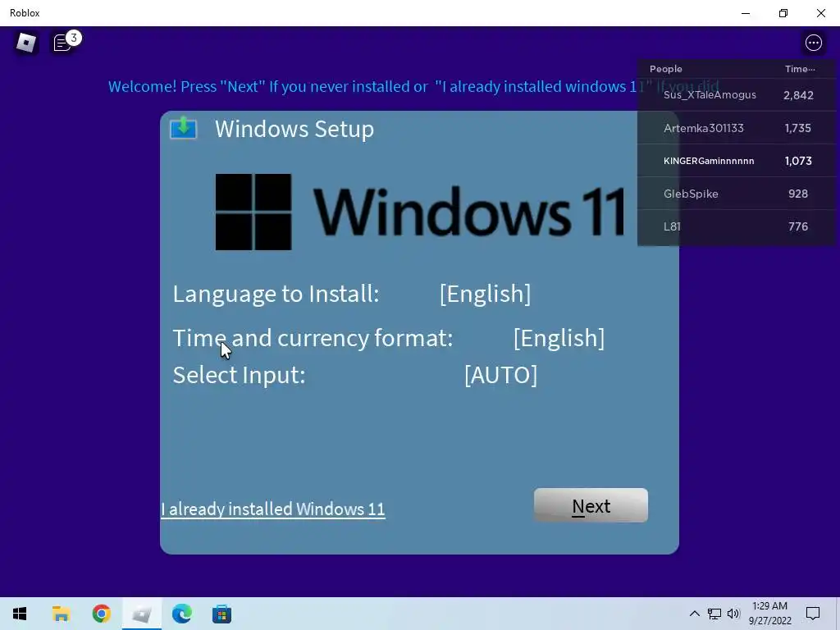Click the Next button
The height and width of the screenshot is (630, 840).
[591, 505]
